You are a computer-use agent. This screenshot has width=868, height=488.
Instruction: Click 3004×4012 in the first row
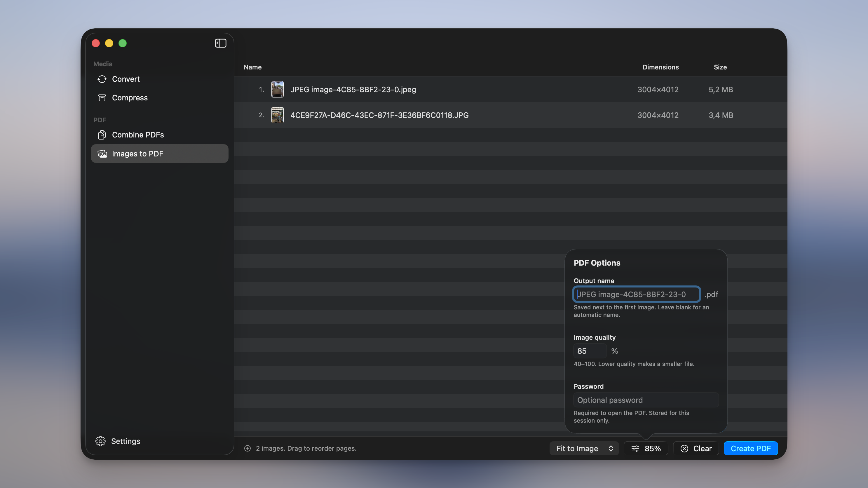(x=658, y=89)
